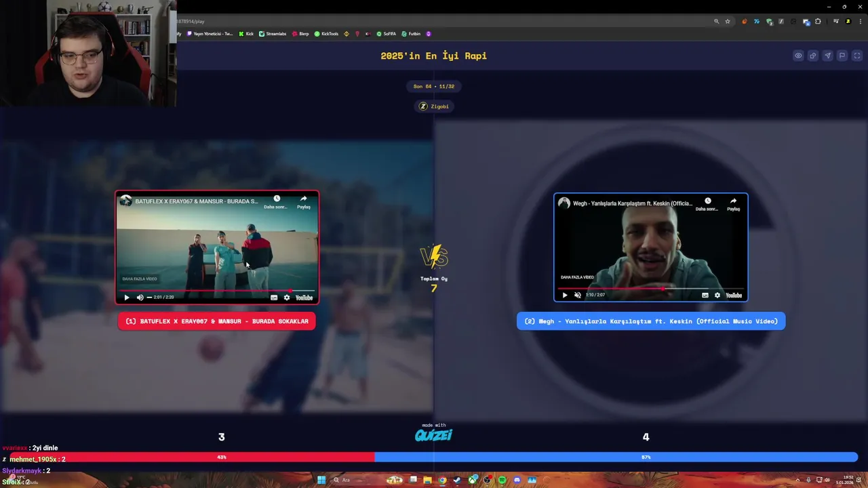
Task: Unmute the Wegh video
Action: click(x=578, y=295)
